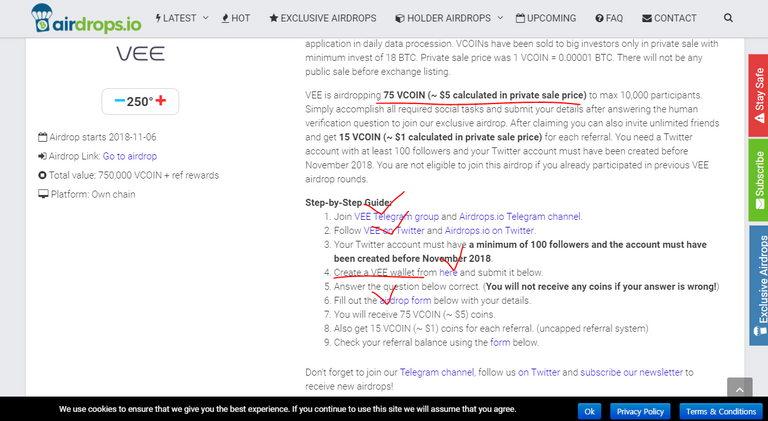
Task: Accept cookies with the Ok button
Action: (x=589, y=411)
